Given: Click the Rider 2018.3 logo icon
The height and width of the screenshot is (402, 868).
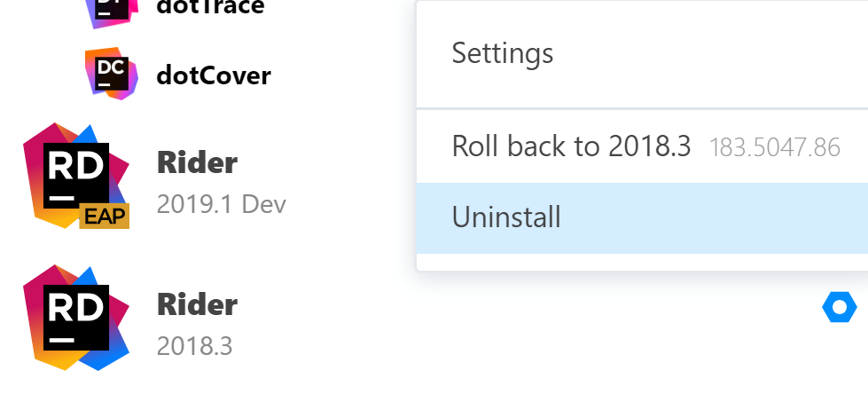Looking at the screenshot, I should click(x=76, y=317).
